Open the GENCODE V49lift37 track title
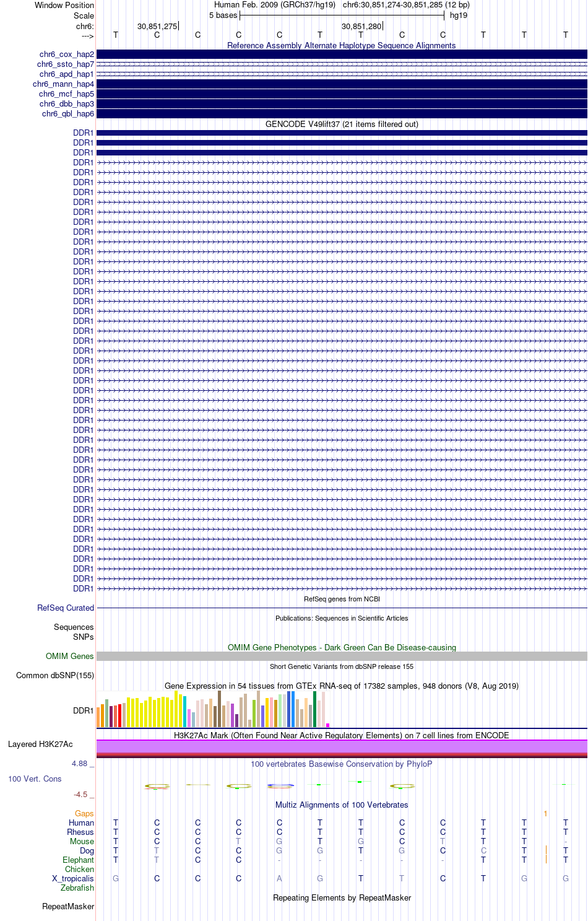The width and height of the screenshot is (588, 921). (x=342, y=124)
